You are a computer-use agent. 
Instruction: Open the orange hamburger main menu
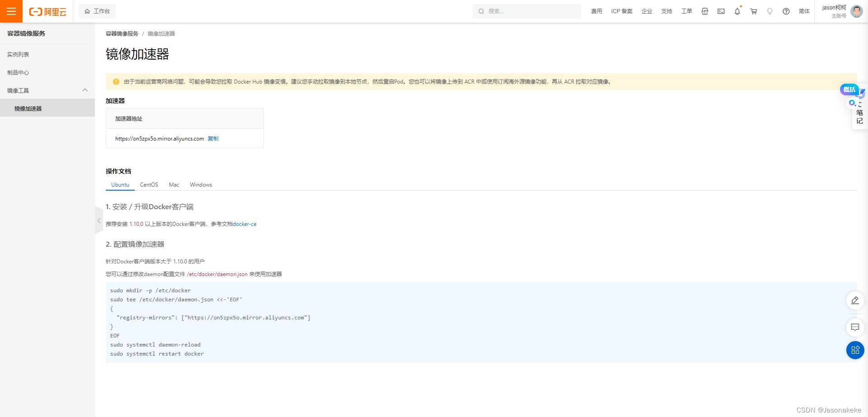[x=11, y=11]
